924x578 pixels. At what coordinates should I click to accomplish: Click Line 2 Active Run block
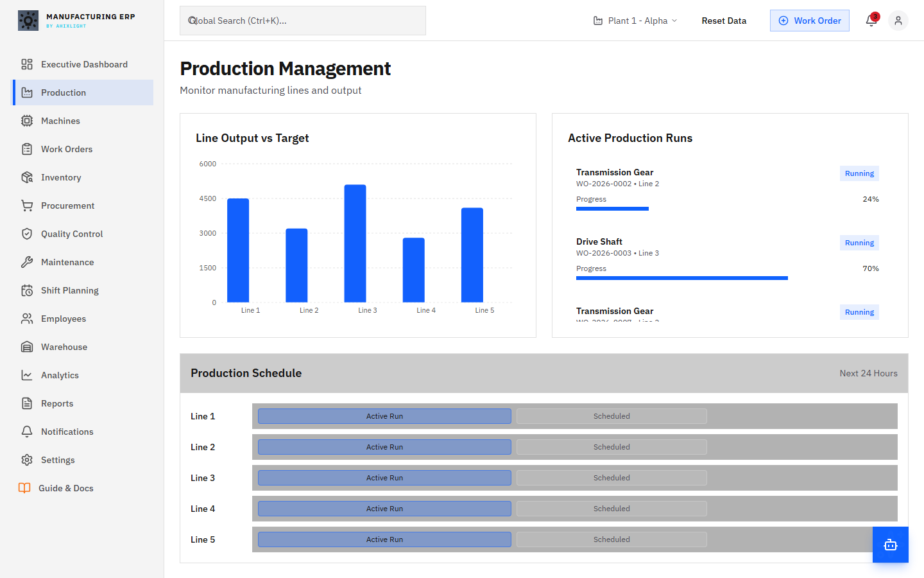coord(384,447)
